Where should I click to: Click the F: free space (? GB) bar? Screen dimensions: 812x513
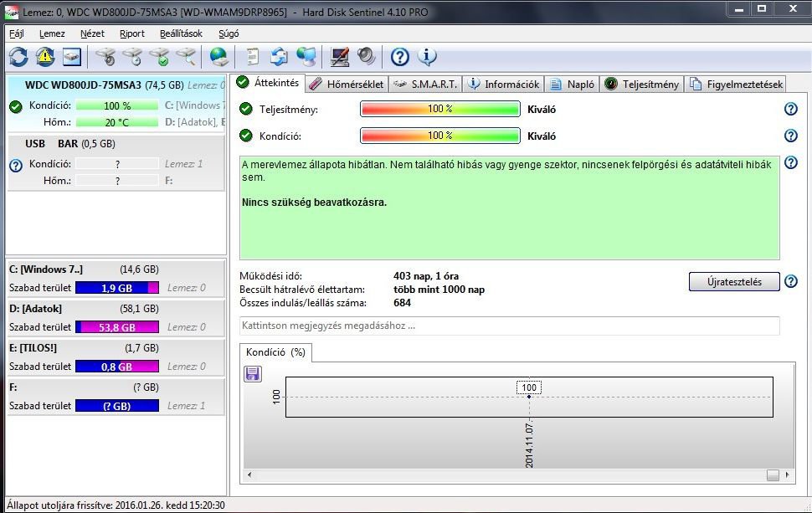click(117, 406)
